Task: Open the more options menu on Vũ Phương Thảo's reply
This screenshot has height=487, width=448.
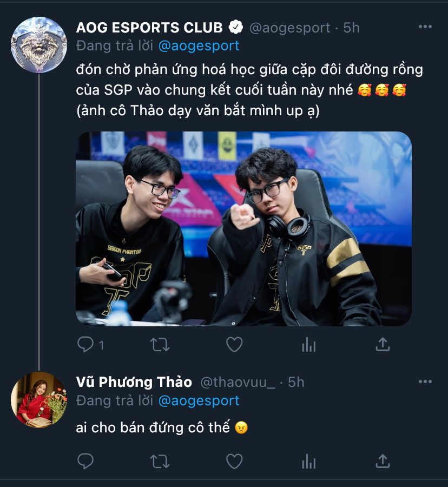Action: [425, 381]
